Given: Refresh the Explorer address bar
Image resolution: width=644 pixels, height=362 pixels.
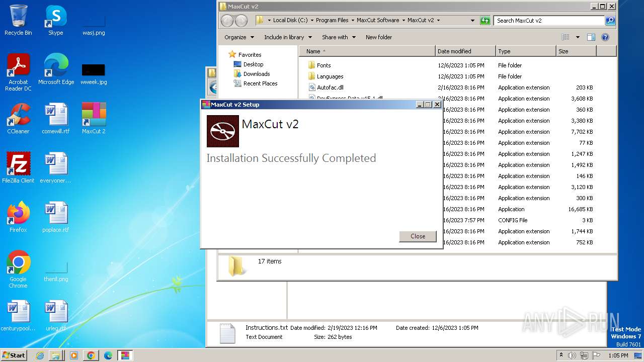Looking at the screenshot, I should coord(485,21).
